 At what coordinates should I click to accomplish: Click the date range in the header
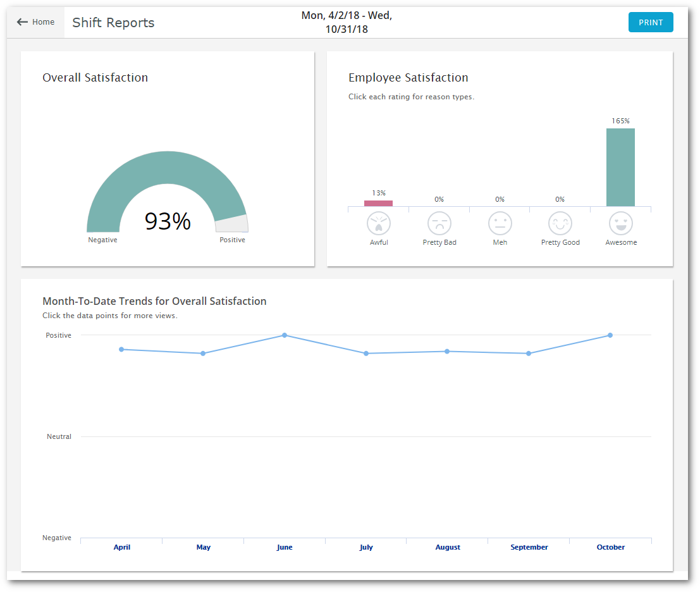point(347,22)
